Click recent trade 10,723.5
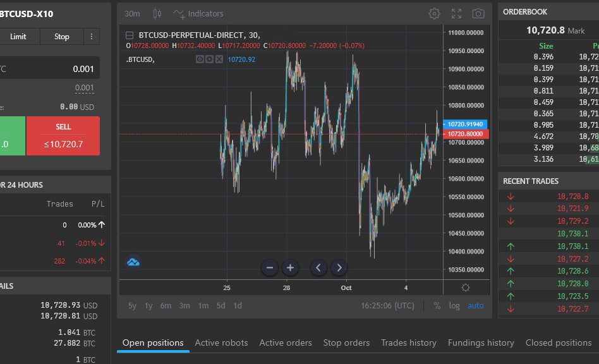 572,296
